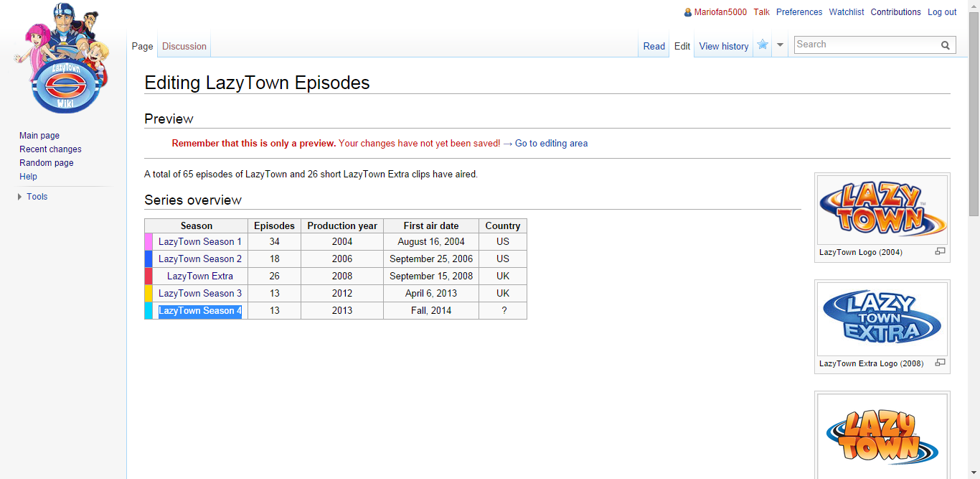The height and width of the screenshot is (479, 980).
Task: Click the search magnifier icon
Action: [946, 45]
